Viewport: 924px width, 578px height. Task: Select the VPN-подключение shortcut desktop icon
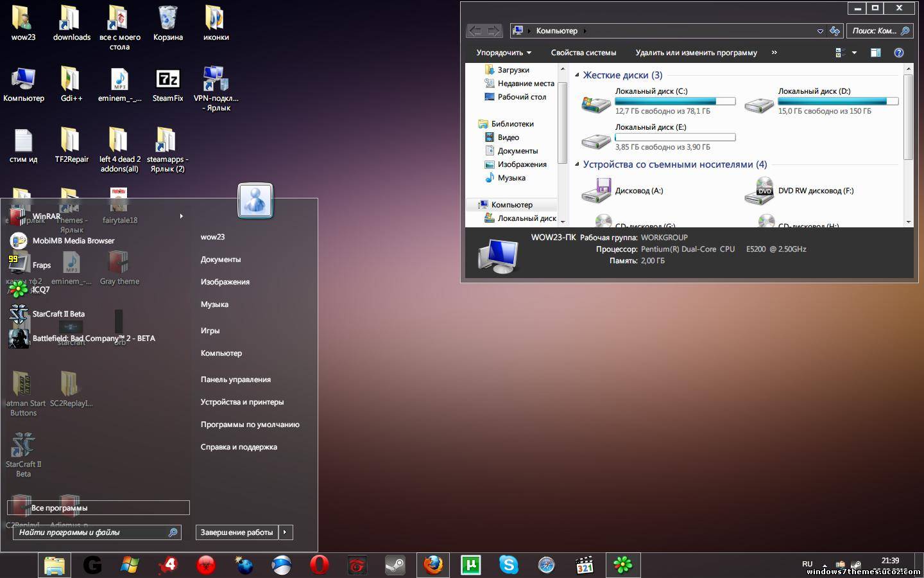click(216, 89)
